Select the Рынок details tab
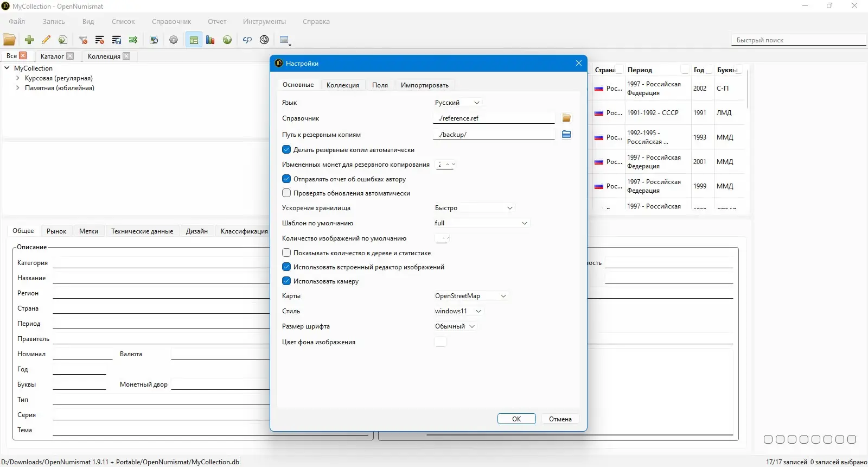 click(56, 231)
